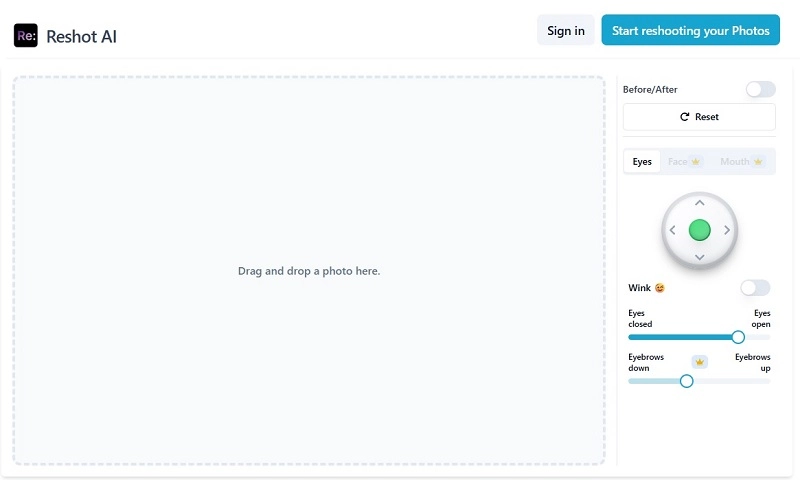The width and height of the screenshot is (800, 480).
Task: Click Start reshooting your Photos button
Action: click(x=690, y=31)
